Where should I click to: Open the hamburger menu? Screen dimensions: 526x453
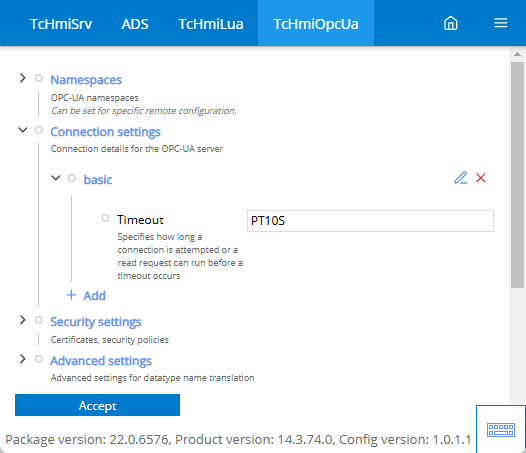click(501, 23)
